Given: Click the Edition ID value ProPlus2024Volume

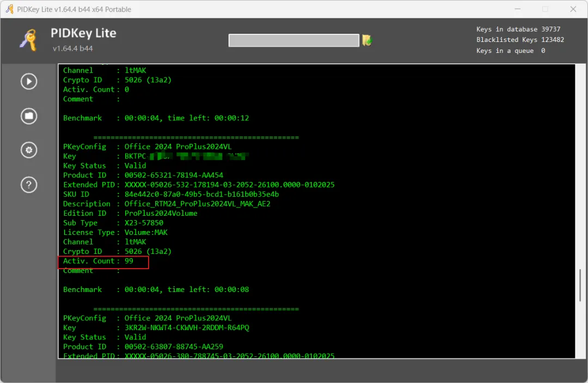Looking at the screenshot, I should 161,213.
